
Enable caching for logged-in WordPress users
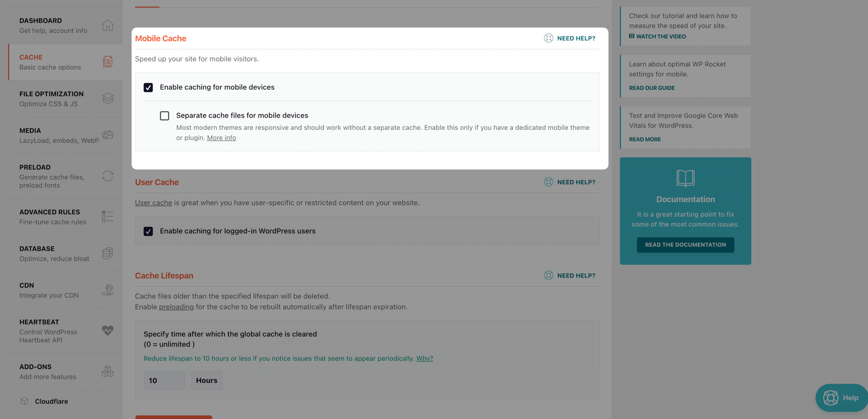(148, 231)
